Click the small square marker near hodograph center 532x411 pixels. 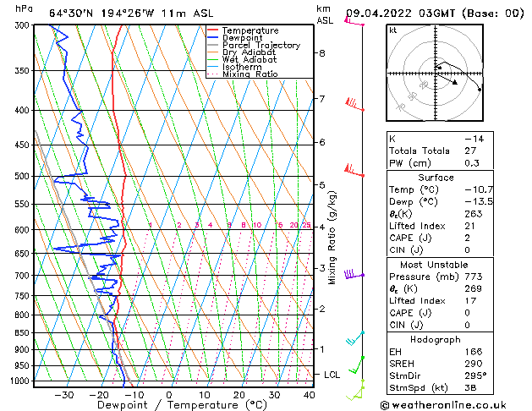point(440,68)
